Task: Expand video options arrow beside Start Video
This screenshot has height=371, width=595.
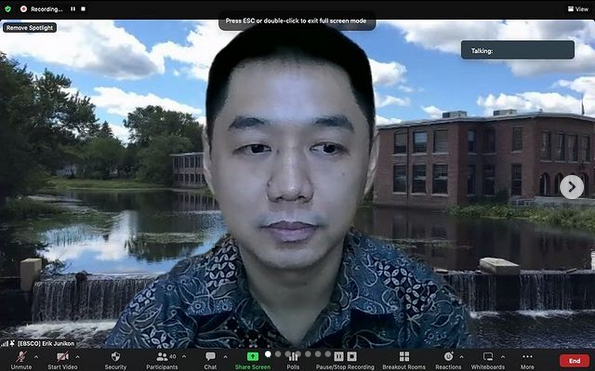Action: (77, 357)
